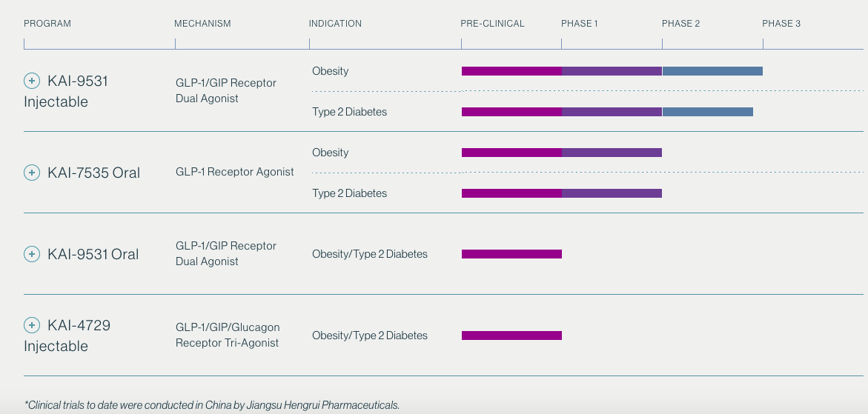
Task: Click the GLP-1 Receptor Agonist mechanism text
Action: click(234, 172)
